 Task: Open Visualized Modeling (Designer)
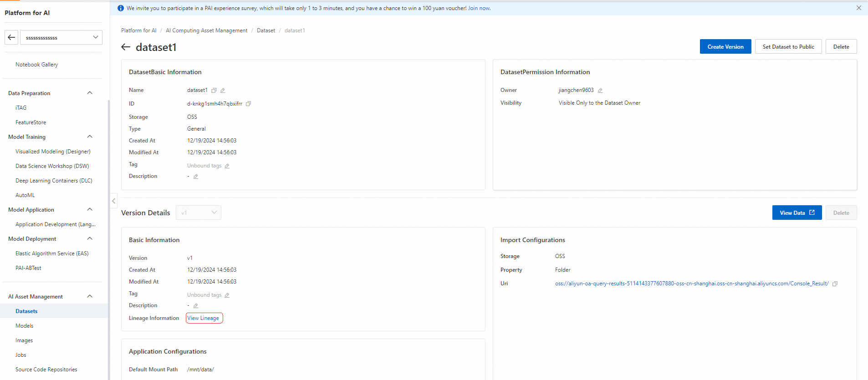pos(53,152)
